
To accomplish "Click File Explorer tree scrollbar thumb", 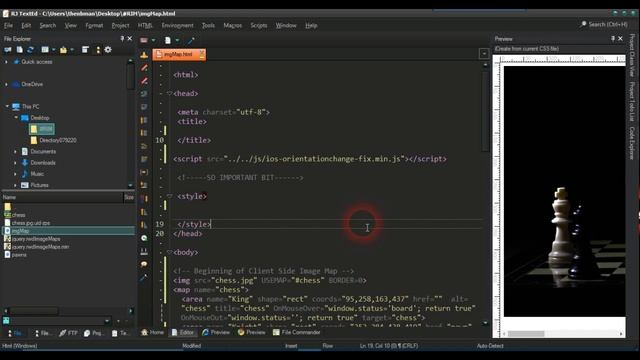I will point(130,76).
